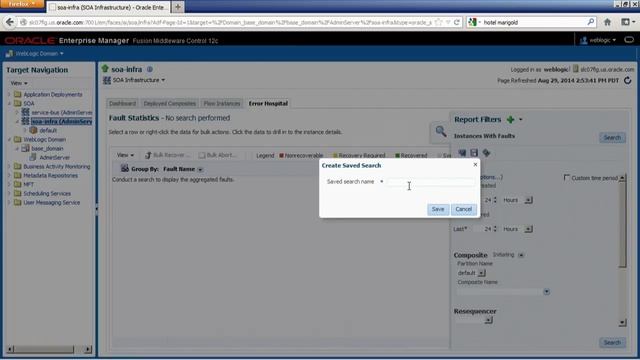This screenshot has height=360, width=640.
Task: Refresh page using icon beside Page Refreshed time
Action: click(x=628, y=80)
